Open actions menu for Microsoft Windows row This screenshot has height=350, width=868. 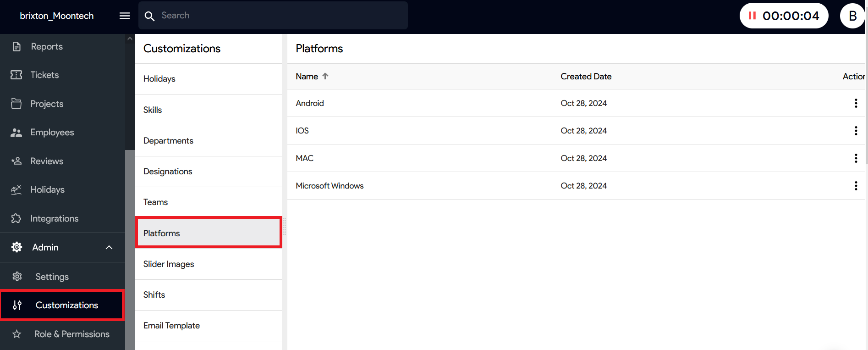click(855, 186)
